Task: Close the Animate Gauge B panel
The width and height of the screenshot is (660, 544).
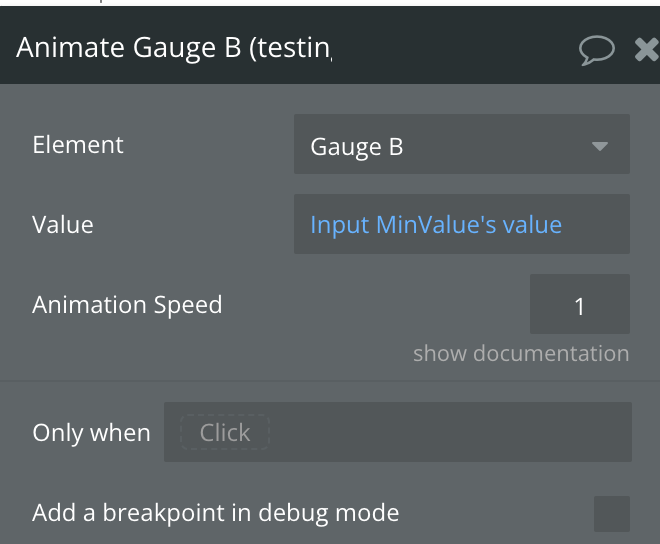Action: tap(647, 50)
